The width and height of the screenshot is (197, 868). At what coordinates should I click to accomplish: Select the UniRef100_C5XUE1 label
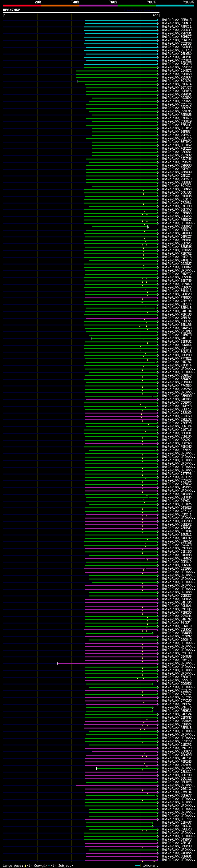(177, 61)
